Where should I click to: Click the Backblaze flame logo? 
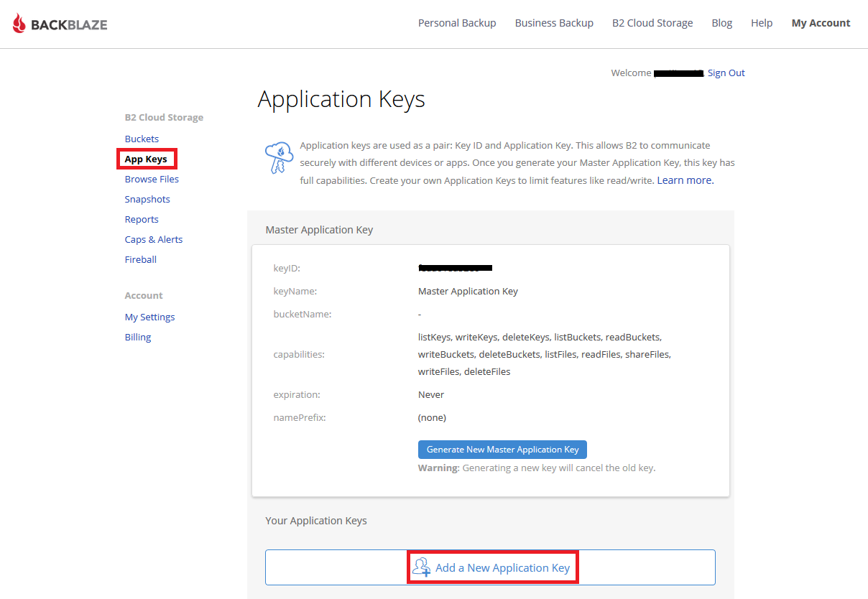(x=19, y=24)
